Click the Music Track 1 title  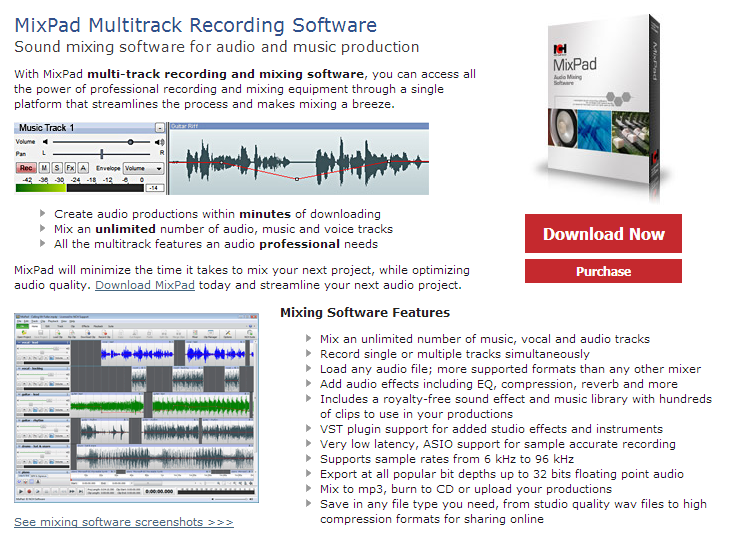[x=46, y=128]
